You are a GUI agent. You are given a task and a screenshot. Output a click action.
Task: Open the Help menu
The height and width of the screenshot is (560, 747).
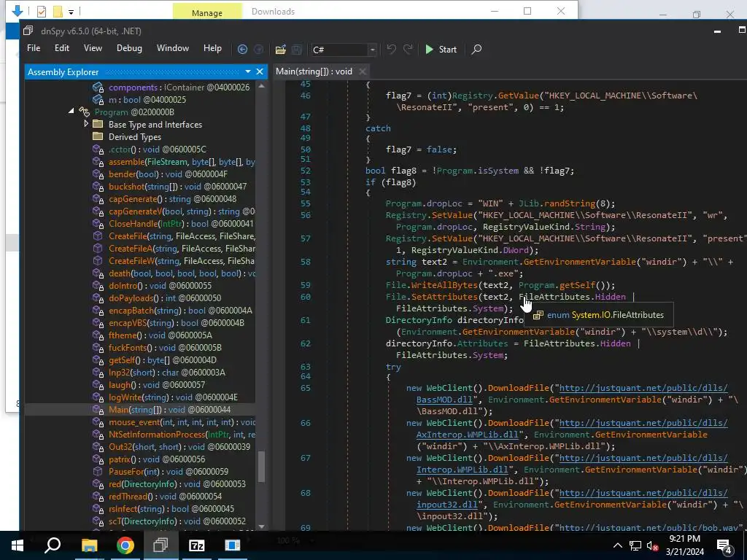(x=212, y=48)
